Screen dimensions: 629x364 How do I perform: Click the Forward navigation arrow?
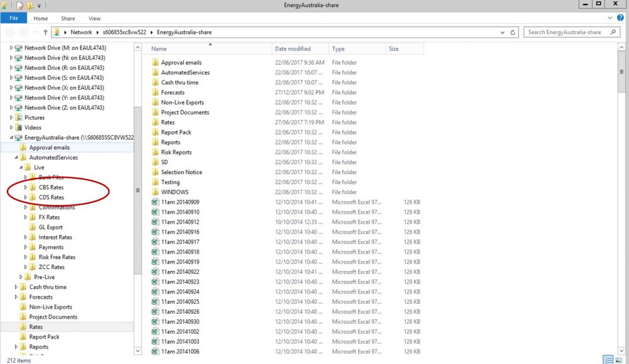[x=24, y=33]
